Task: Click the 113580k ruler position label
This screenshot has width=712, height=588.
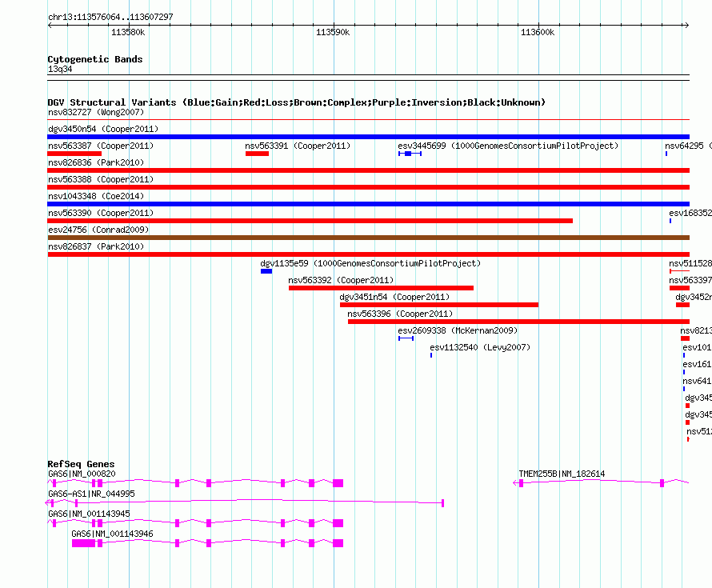Action: (128, 32)
